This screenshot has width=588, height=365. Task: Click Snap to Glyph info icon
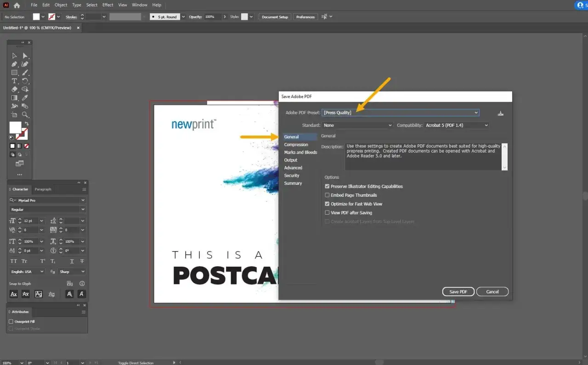click(82, 284)
